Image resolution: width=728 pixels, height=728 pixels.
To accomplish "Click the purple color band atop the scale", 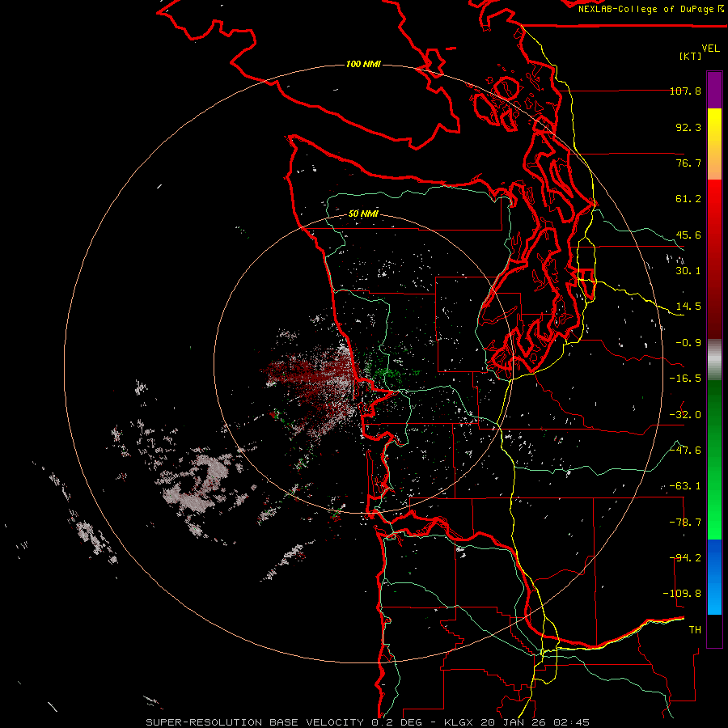I will (x=714, y=90).
